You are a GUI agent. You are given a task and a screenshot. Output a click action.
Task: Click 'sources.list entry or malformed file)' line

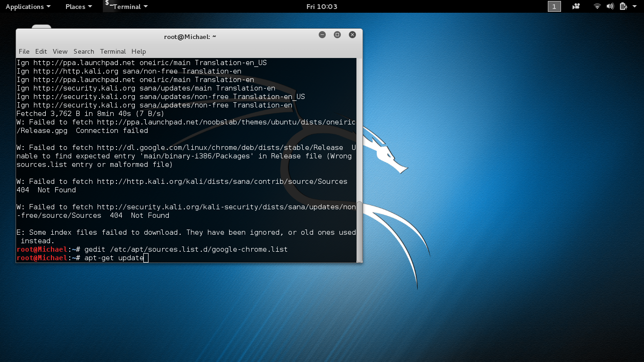[94, 165]
